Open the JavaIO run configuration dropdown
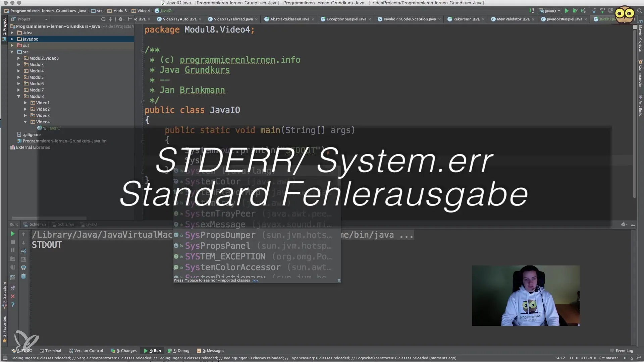The width and height of the screenshot is (644, 362). [x=550, y=11]
